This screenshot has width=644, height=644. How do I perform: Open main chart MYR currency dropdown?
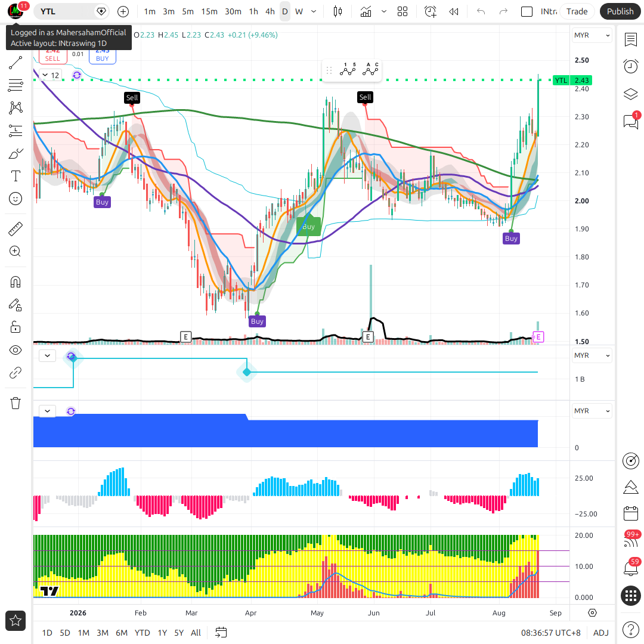[592, 35]
